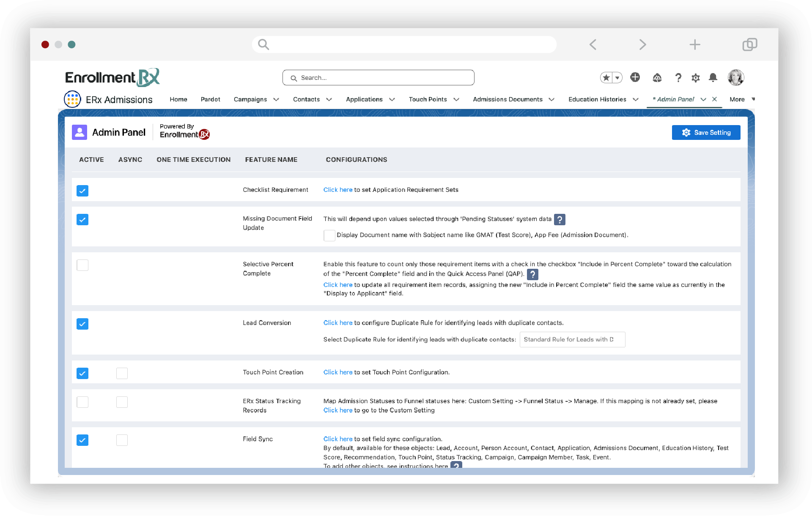Check Async box for Touch Point Creation
This screenshot has width=812, height=516.
(122, 373)
